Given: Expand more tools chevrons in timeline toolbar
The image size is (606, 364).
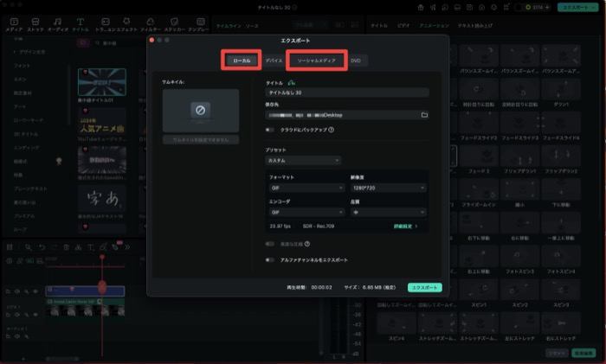Looking at the screenshot, I should click(127, 247).
